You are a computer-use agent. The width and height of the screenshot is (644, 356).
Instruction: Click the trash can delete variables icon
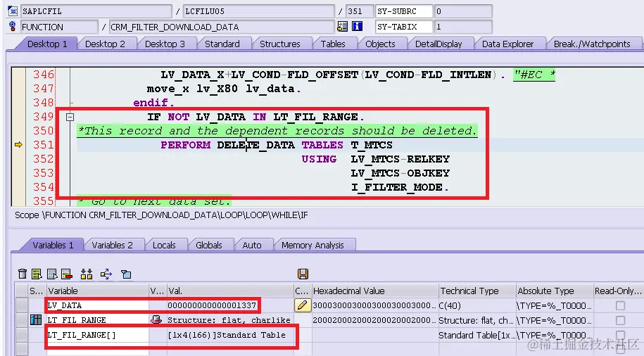click(23, 274)
